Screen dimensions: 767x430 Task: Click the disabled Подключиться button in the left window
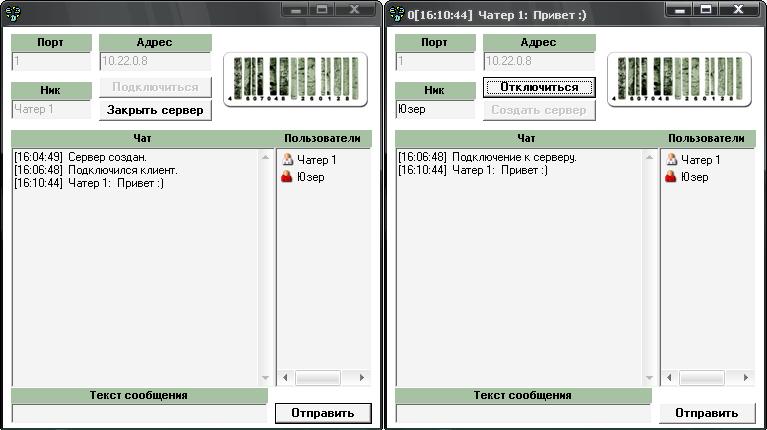click(156, 87)
